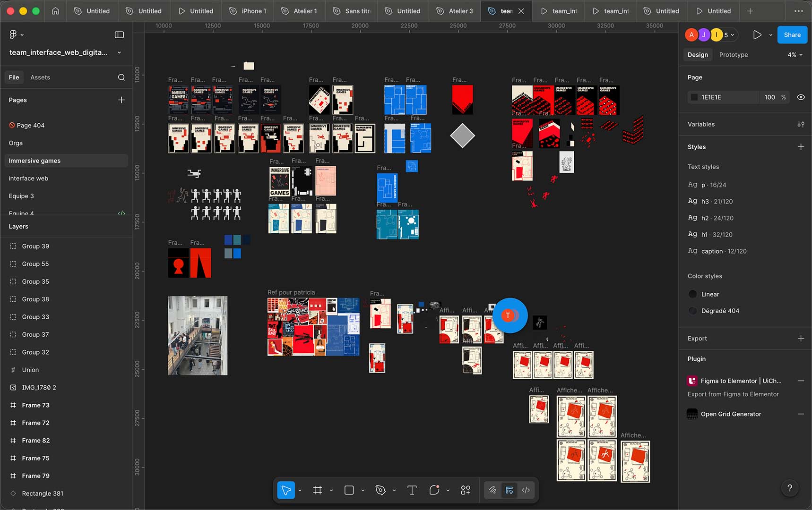This screenshot has height=510, width=812.
Task: Open the Comment tool
Action: click(x=434, y=490)
